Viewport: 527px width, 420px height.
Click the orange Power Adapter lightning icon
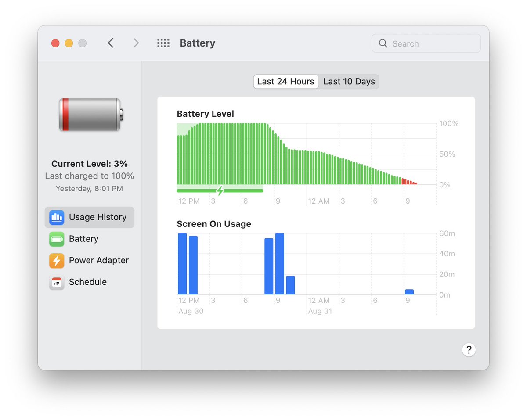[57, 260]
